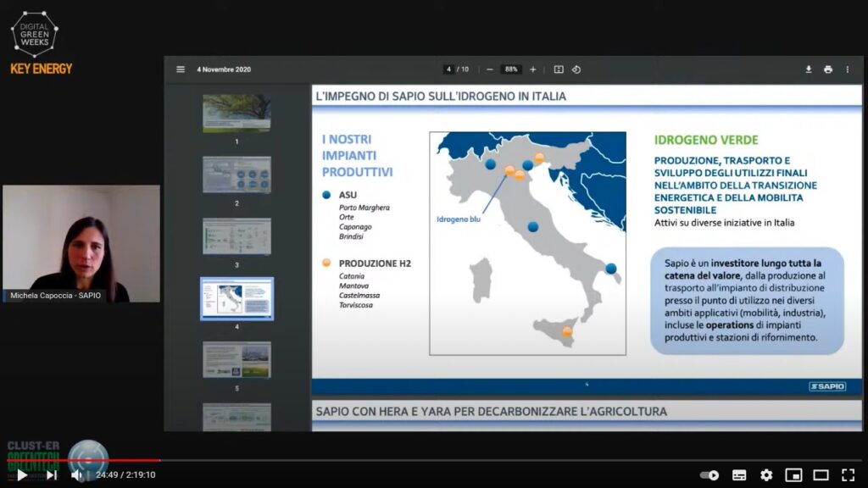Screen dimensions: 868x488
Task: Mute the video volume
Action: click(77, 474)
